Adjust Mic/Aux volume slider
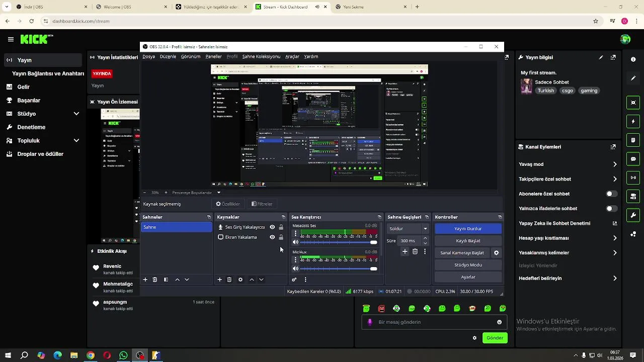Screen dimensions: 644x362 coord(338,268)
